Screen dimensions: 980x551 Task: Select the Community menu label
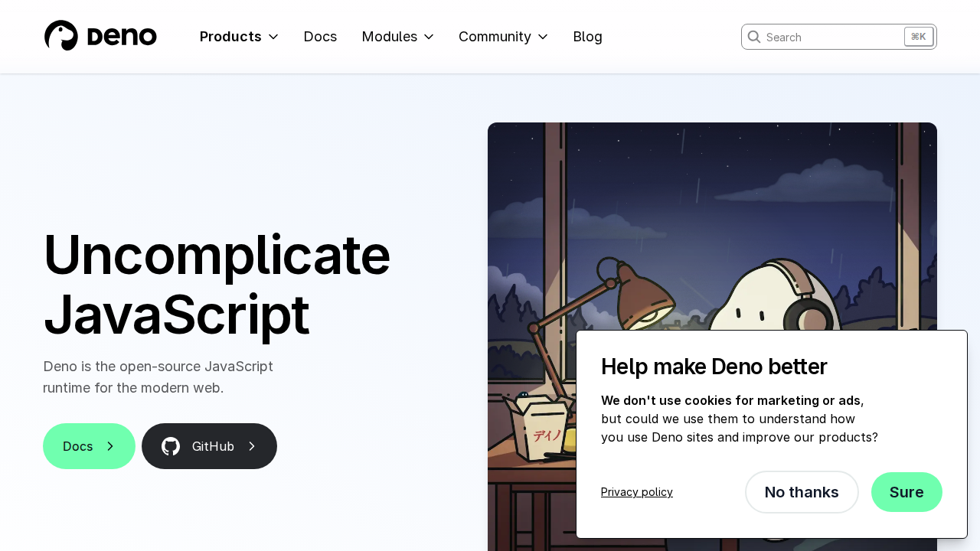pos(495,37)
